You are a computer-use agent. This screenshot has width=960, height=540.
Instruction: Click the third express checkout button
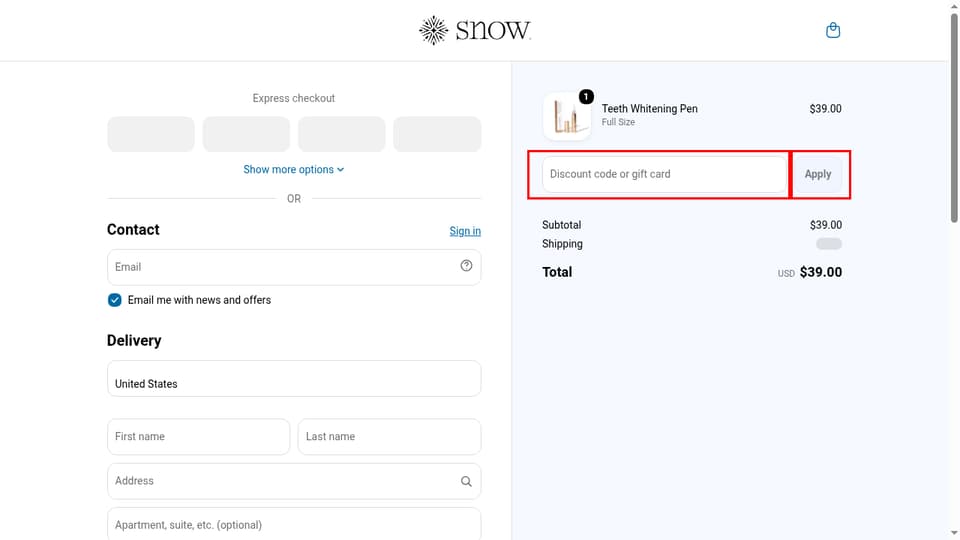tap(342, 134)
